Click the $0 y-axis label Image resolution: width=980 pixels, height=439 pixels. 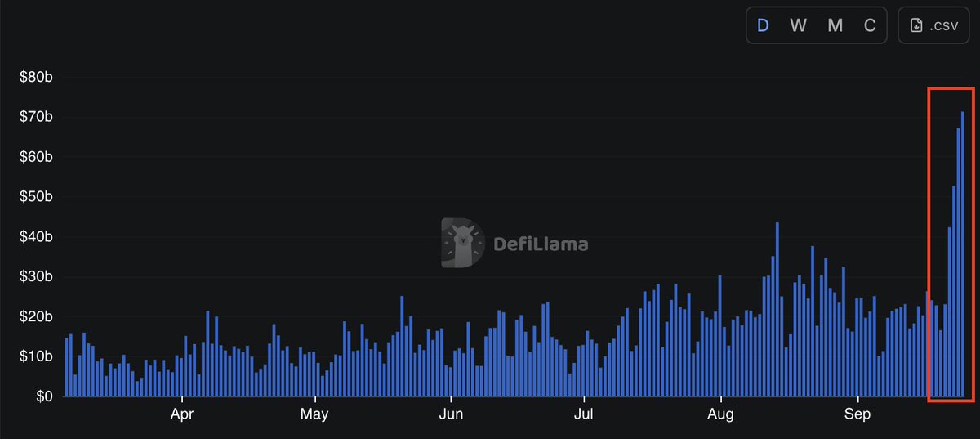(x=43, y=396)
